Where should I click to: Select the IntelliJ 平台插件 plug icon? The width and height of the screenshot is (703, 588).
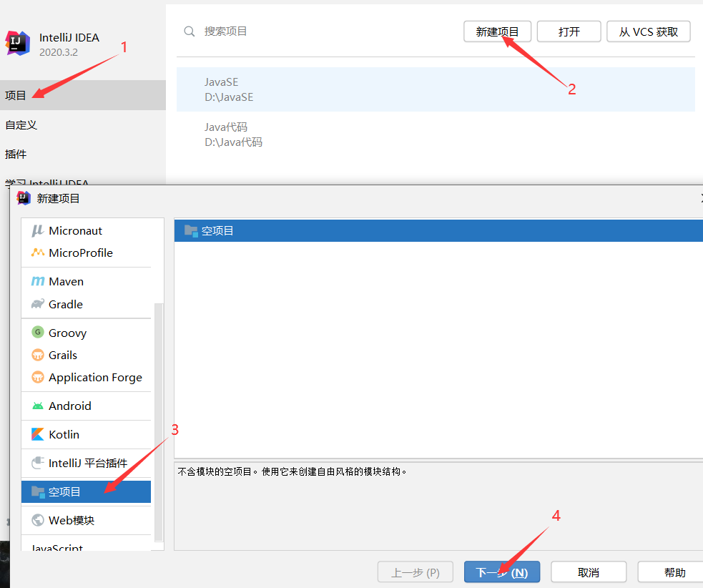click(x=38, y=463)
